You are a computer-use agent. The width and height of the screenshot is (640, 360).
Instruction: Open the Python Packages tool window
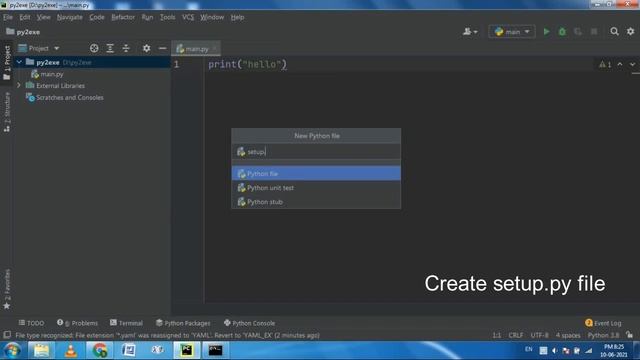click(183, 323)
